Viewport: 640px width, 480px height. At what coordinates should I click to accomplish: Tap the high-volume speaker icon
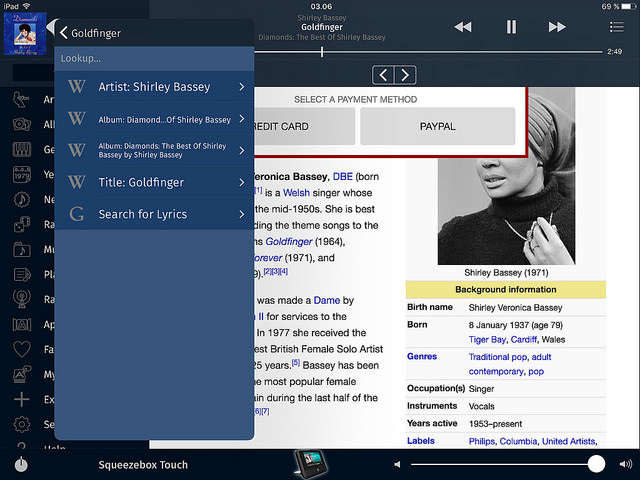point(625,464)
